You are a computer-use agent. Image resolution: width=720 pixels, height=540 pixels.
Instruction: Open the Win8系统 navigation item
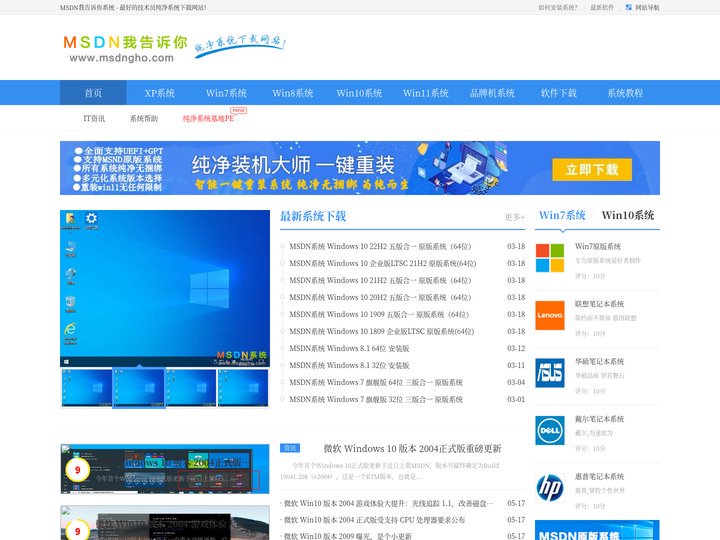[293, 93]
